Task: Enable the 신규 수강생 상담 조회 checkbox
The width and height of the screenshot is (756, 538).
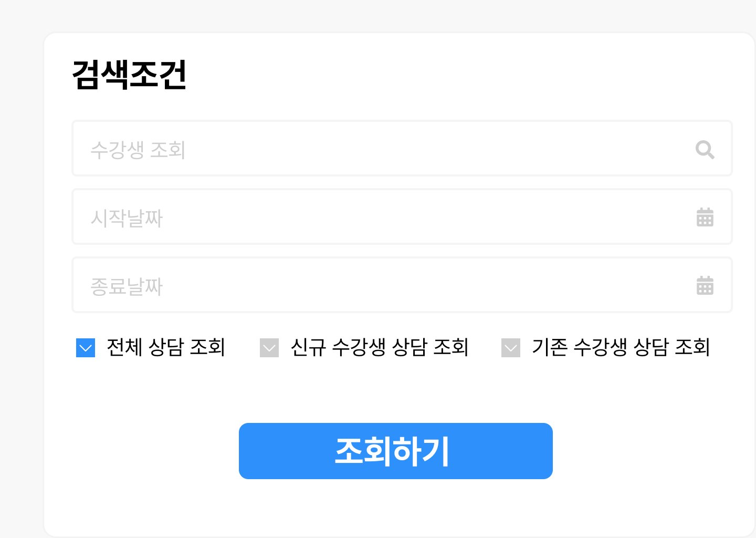Action: [x=269, y=347]
